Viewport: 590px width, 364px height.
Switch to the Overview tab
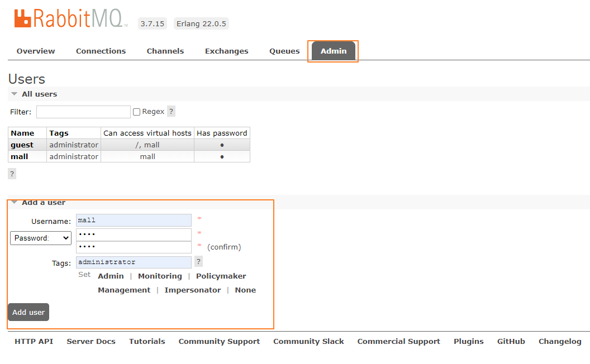point(36,51)
